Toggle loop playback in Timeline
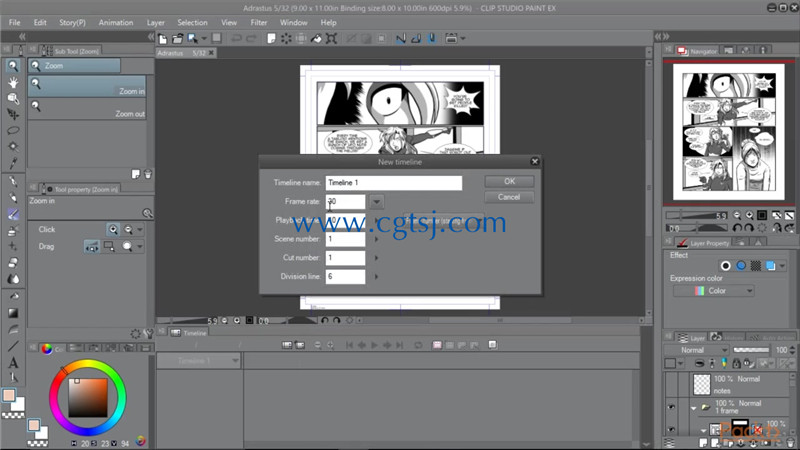 (x=418, y=345)
